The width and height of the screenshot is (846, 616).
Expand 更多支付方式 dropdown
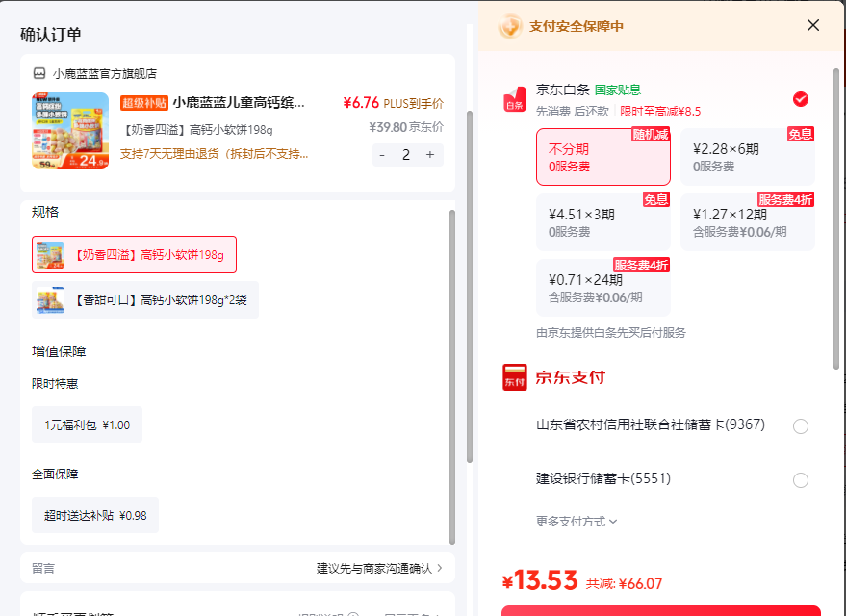(577, 522)
